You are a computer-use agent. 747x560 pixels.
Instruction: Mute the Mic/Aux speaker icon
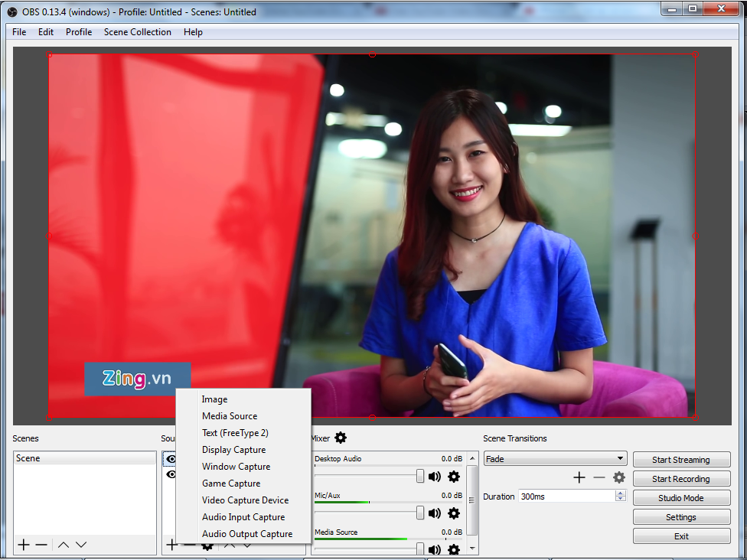(x=435, y=513)
